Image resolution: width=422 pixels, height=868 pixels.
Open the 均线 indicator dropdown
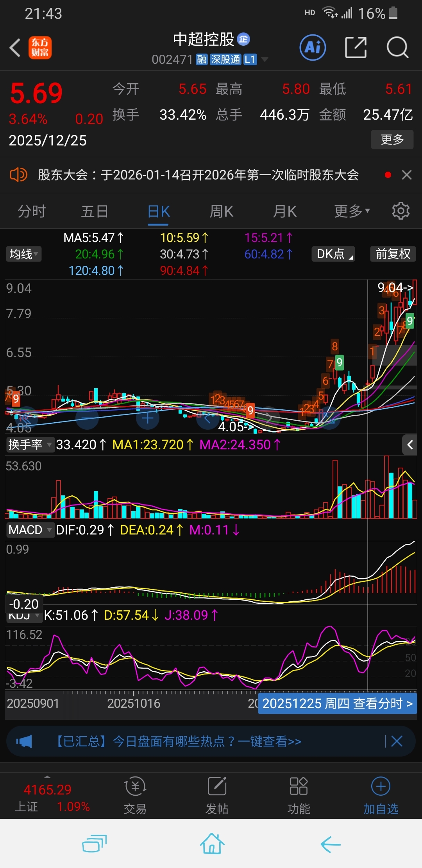pos(24,254)
